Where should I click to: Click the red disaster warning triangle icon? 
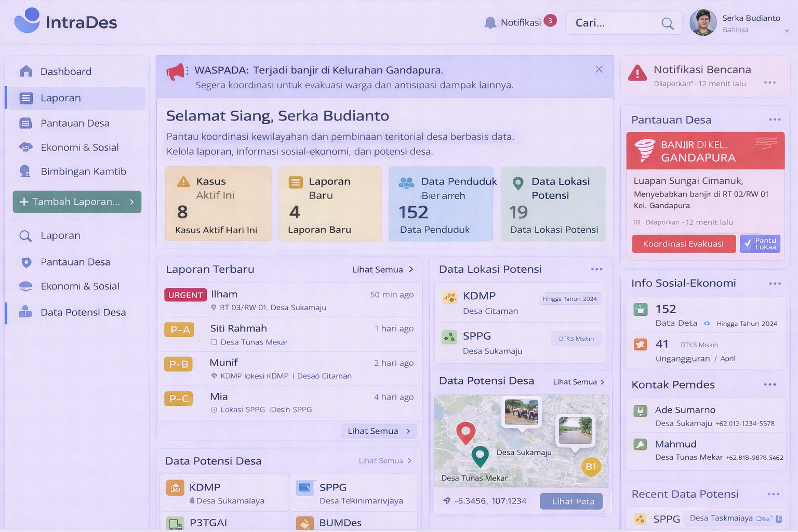637,73
